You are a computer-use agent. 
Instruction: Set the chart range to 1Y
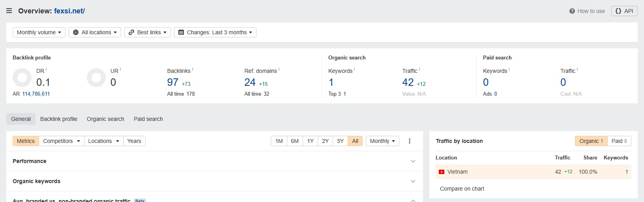pos(311,141)
